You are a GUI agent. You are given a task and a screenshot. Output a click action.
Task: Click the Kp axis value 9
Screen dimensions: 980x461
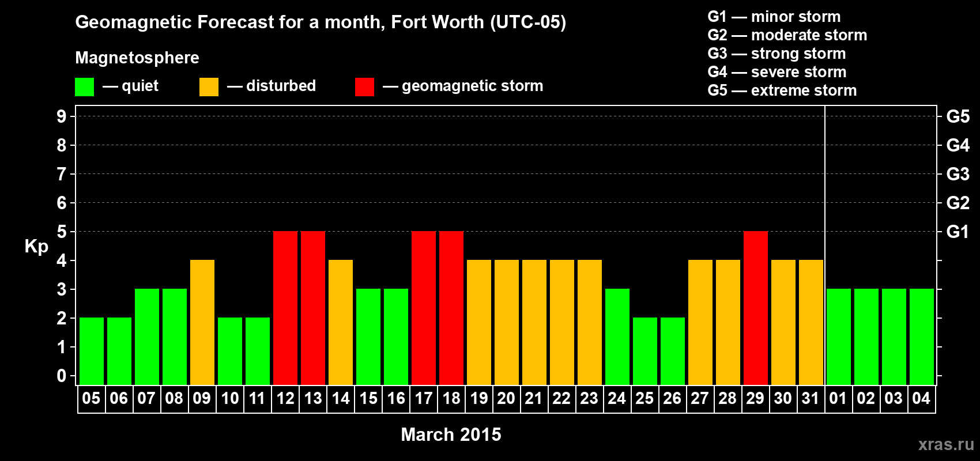tap(62, 116)
